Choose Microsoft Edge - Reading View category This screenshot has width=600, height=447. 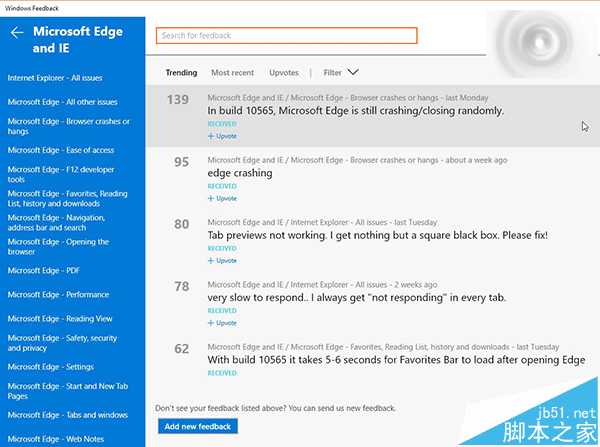coord(60,319)
